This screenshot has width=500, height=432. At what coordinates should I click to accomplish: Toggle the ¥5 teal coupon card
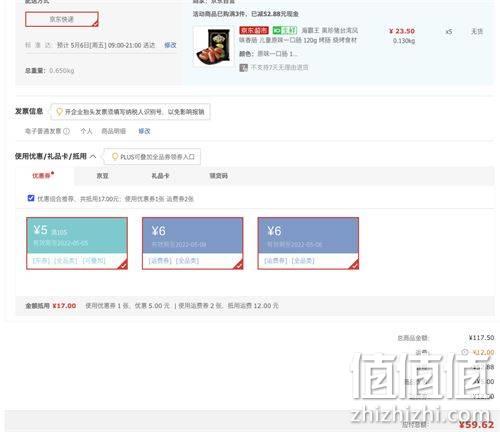point(77,243)
